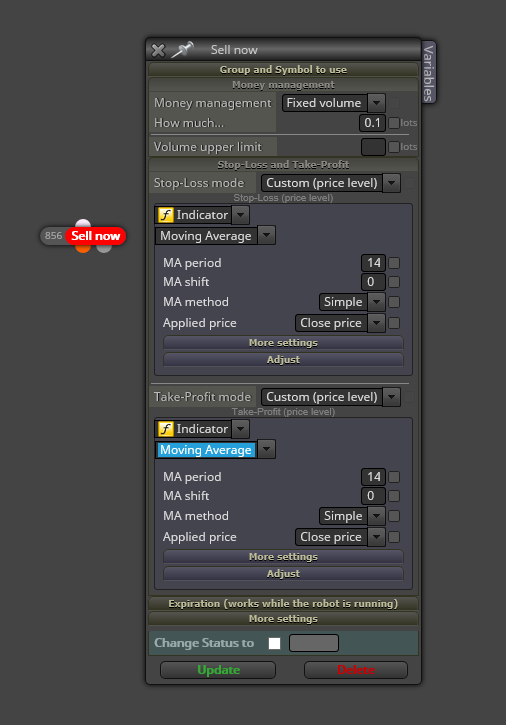Image resolution: width=506 pixels, height=725 pixels.
Task: Collapse Stop-Loss and Take-Profit section header
Action: tap(283, 165)
